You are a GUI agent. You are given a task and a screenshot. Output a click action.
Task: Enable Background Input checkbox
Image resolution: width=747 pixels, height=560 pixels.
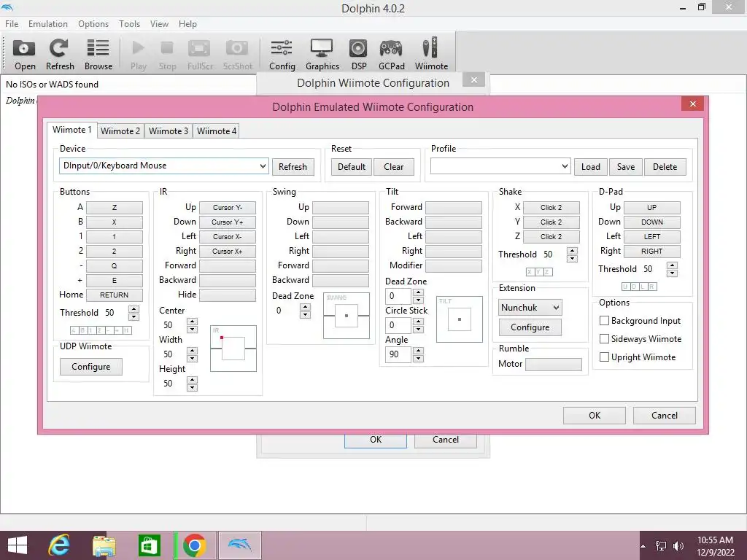(x=604, y=321)
